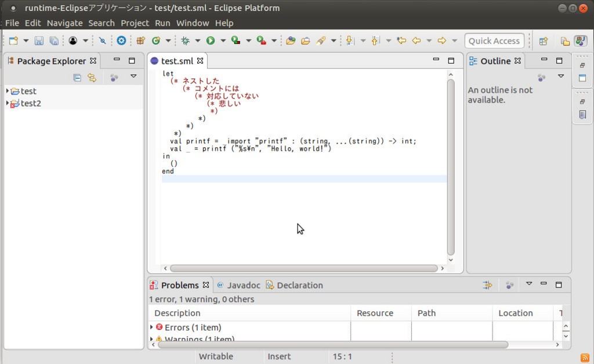Select the Outline tab
The image size is (594, 364).
point(495,61)
